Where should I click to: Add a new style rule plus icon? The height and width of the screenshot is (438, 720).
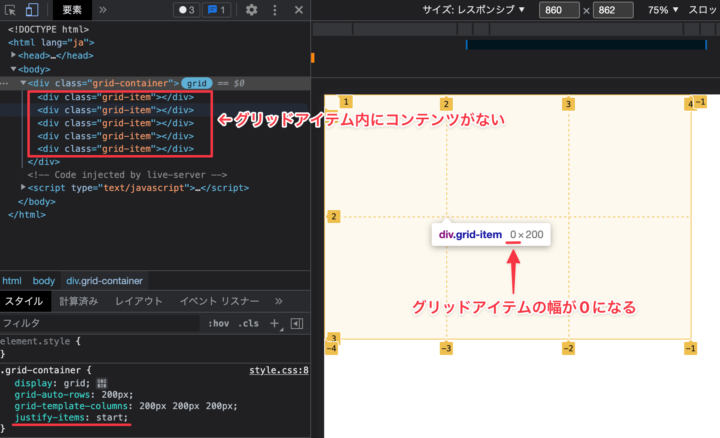click(x=275, y=323)
